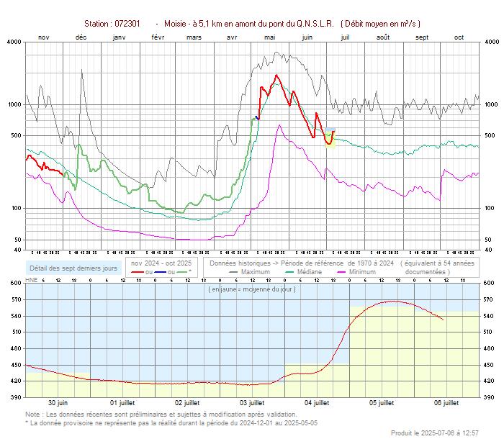Image resolution: width=504 pixels, height=439 pixels.
Task: Click the 'janv' month label on top axis
Action: pyautogui.click(x=120, y=37)
